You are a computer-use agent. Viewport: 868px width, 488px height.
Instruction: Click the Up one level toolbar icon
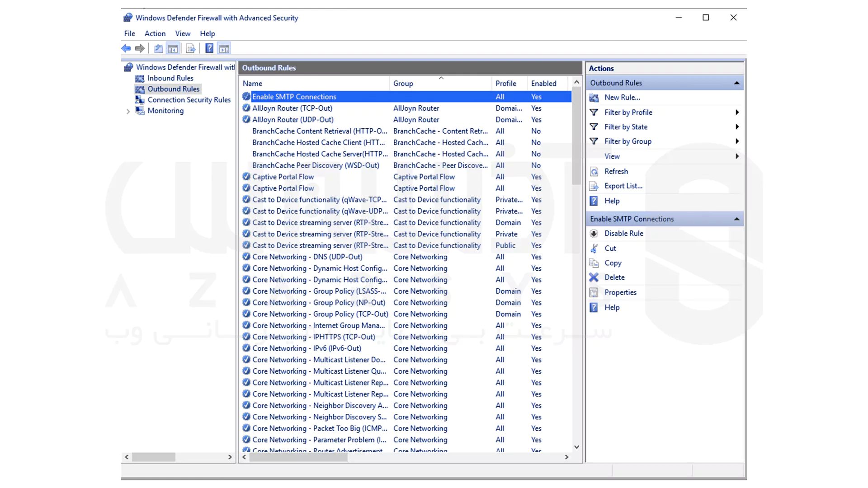(158, 48)
